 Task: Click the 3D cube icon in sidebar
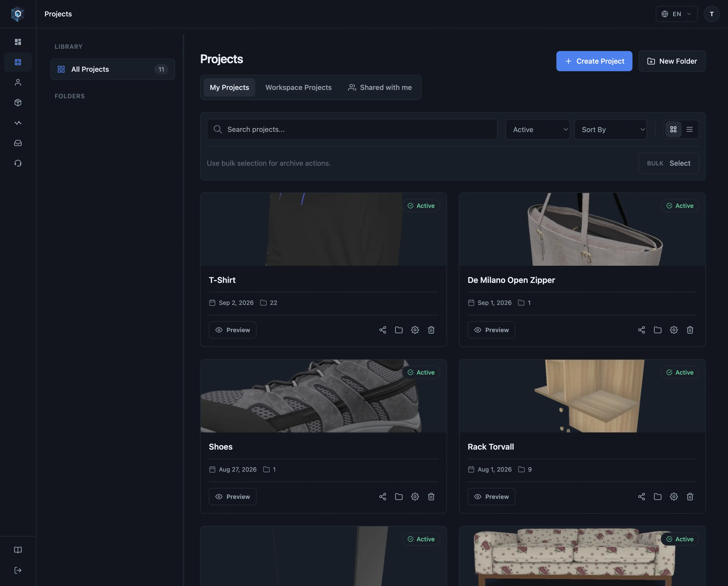click(x=18, y=103)
